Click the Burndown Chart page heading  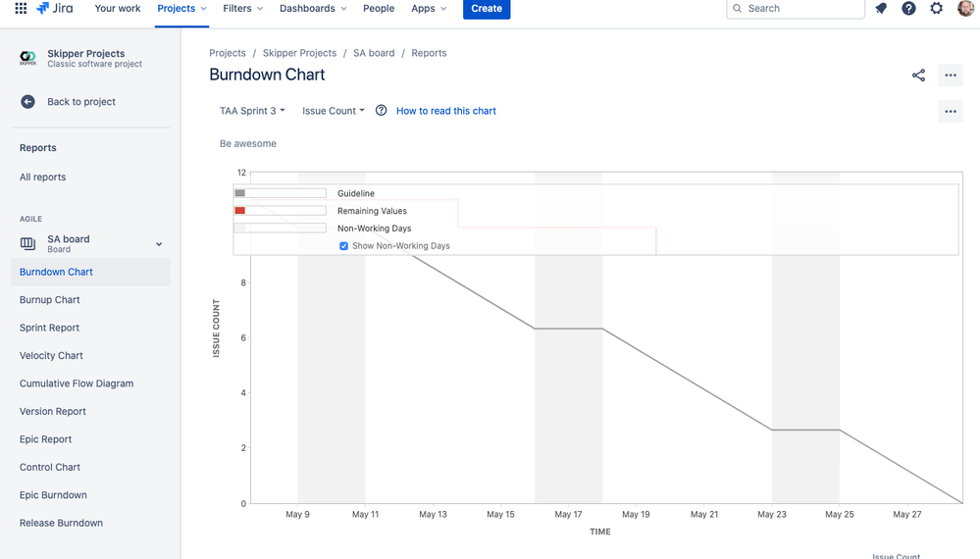click(267, 75)
